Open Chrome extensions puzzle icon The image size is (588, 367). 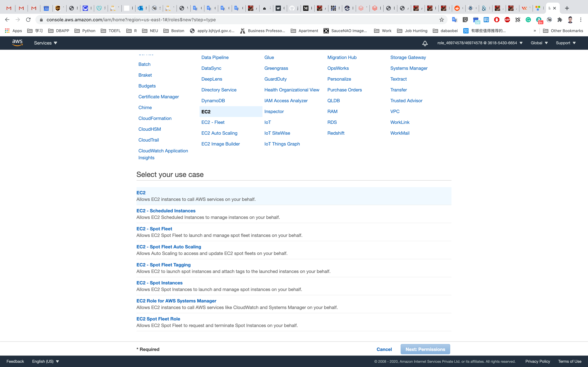coord(560,20)
